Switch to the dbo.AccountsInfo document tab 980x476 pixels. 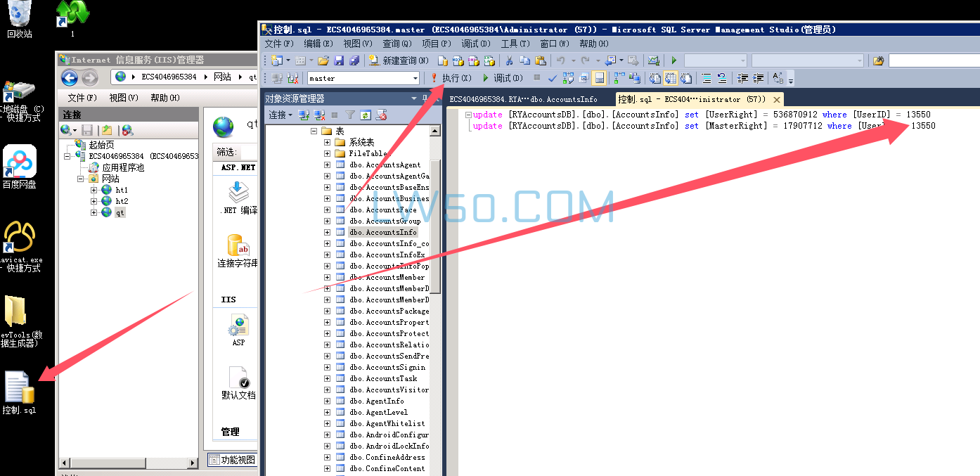[x=523, y=99]
